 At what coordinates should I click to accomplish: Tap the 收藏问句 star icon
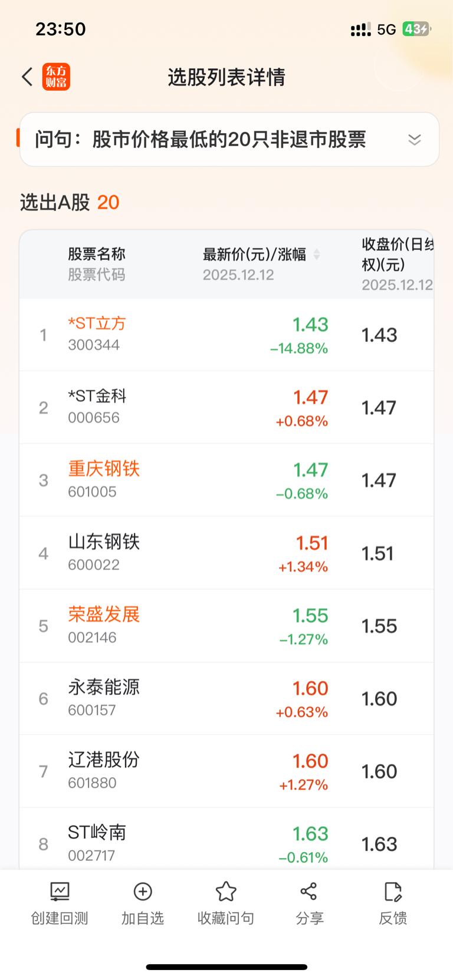(x=226, y=892)
